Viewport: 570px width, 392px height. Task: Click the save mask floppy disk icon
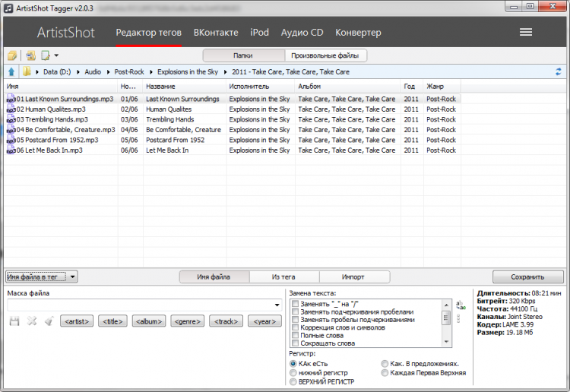coord(14,321)
